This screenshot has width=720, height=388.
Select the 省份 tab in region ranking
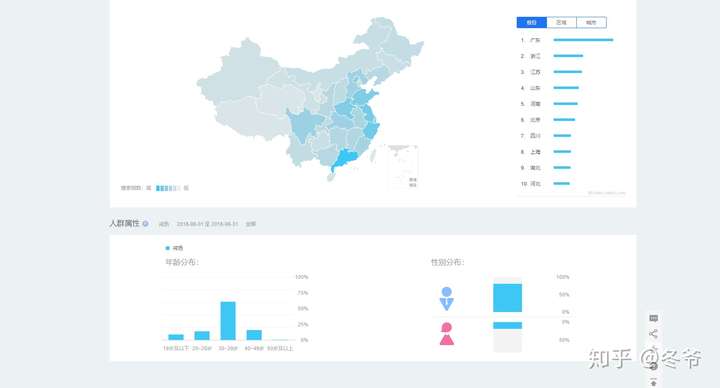(x=531, y=22)
